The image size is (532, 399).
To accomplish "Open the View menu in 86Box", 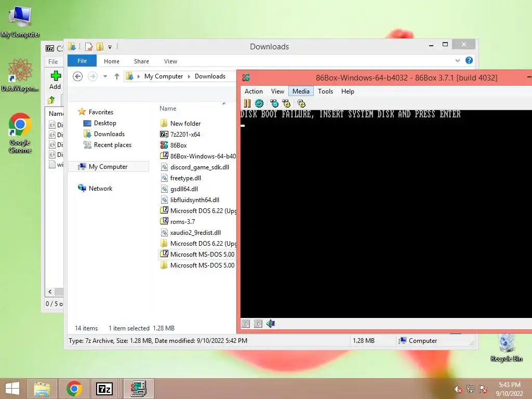I will click(x=277, y=91).
